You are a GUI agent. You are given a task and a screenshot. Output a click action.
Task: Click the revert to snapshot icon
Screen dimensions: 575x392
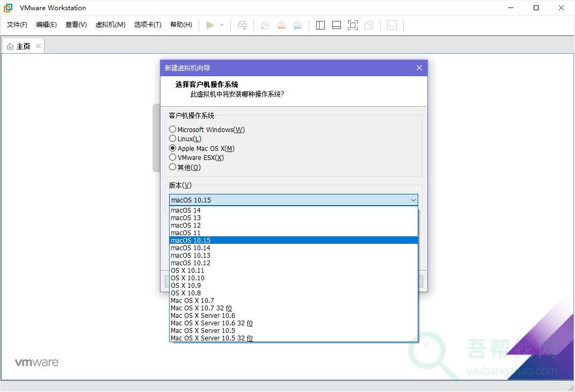(x=281, y=25)
